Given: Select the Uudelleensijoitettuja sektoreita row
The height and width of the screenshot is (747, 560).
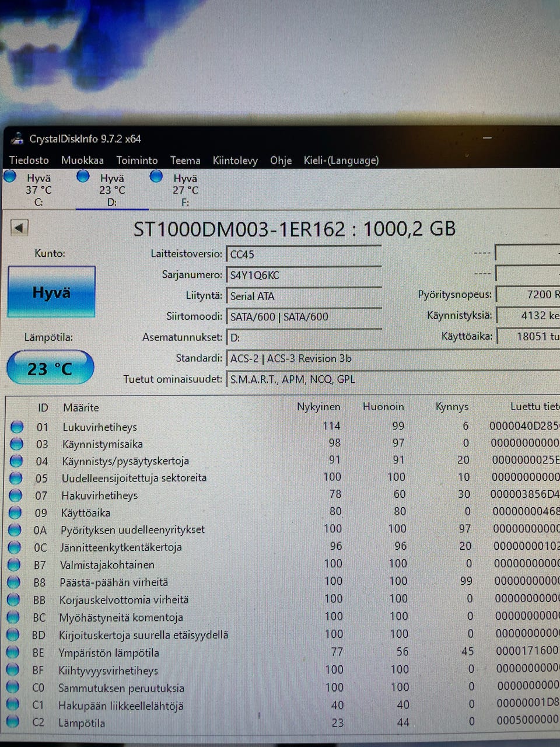Looking at the screenshot, I should (x=134, y=478).
